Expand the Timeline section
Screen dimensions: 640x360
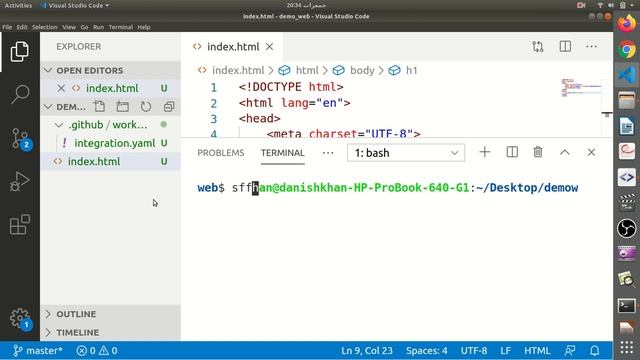(x=110, y=332)
